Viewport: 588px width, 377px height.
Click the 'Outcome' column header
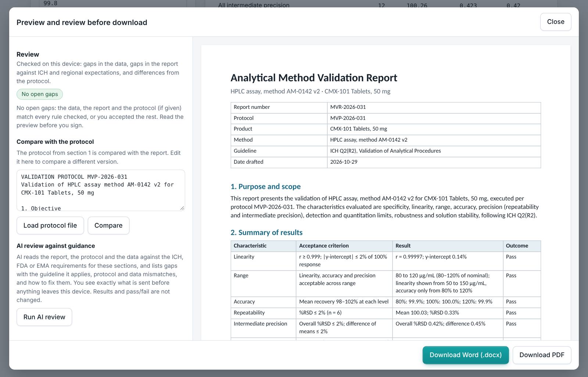522,246
